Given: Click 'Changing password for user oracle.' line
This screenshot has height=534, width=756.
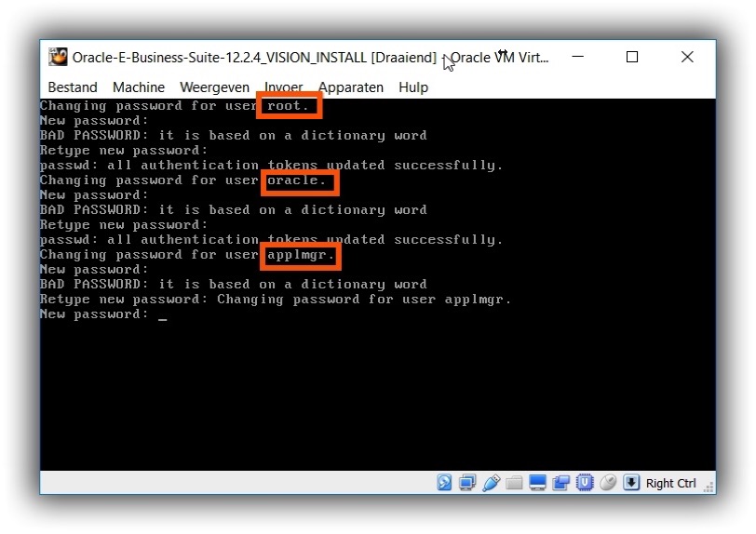Looking at the screenshot, I should [x=183, y=180].
